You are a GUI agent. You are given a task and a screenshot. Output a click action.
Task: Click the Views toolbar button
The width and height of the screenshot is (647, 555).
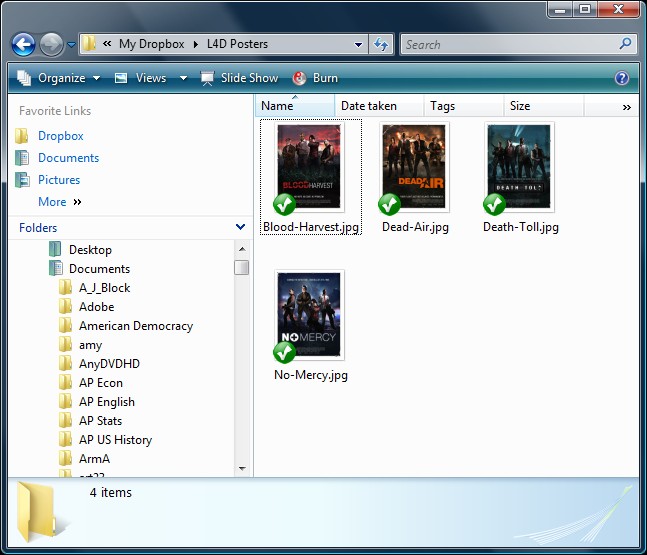coord(141,78)
